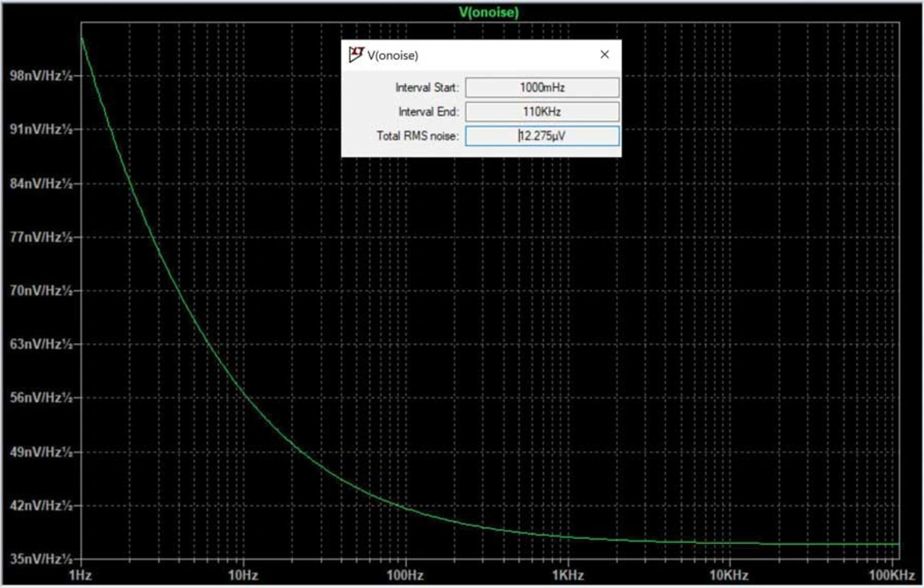924x588 pixels.
Task: Click the Total RMS noise value field
Action: (x=542, y=136)
